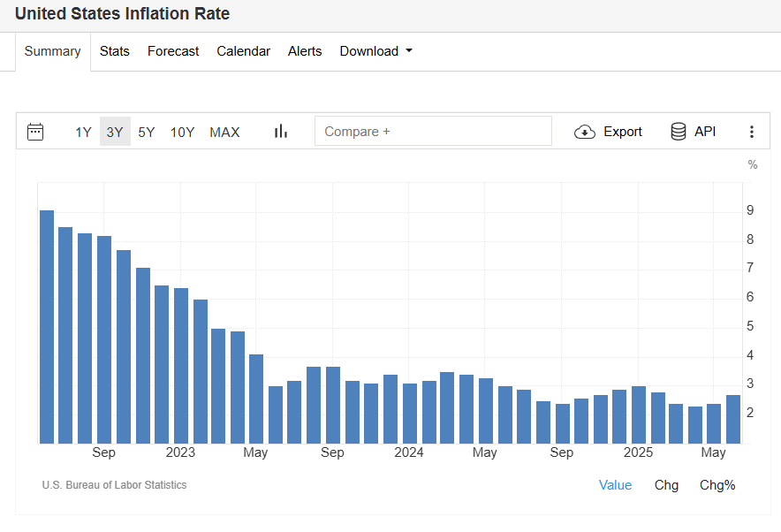This screenshot has height=532, width=781.
Task: Open the Forecast tab
Action: click(173, 51)
